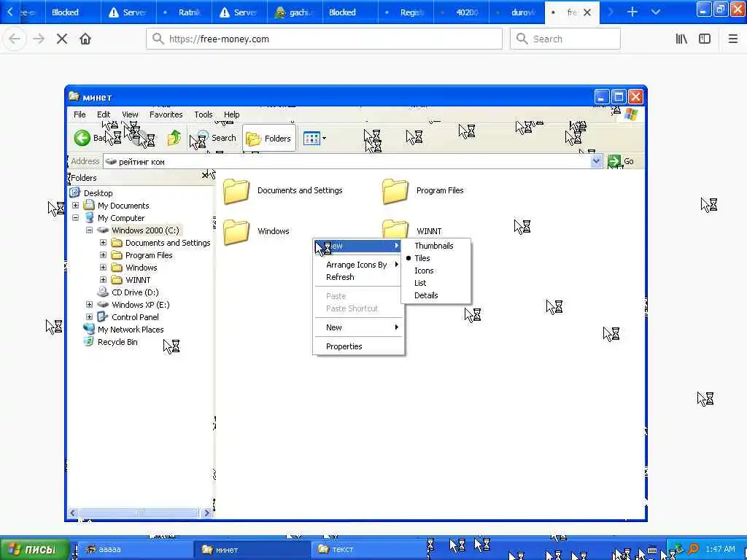Expand Documents and Settings tree node
Viewport: 747px width, 560px height.
click(x=103, y=242)
